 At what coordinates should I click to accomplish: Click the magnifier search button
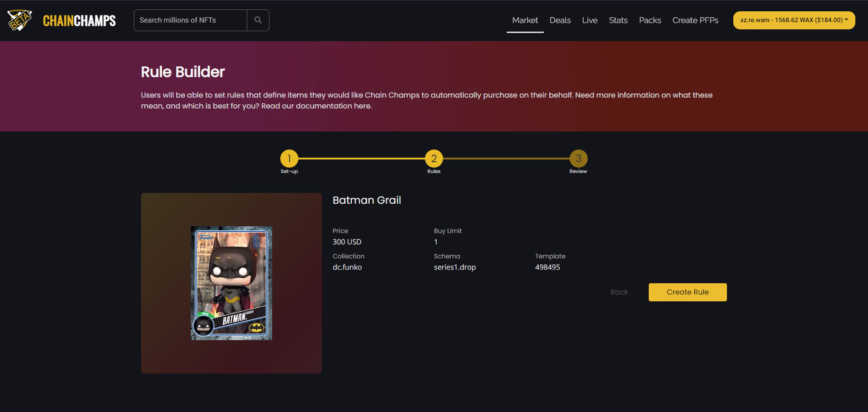click(258, 20)
